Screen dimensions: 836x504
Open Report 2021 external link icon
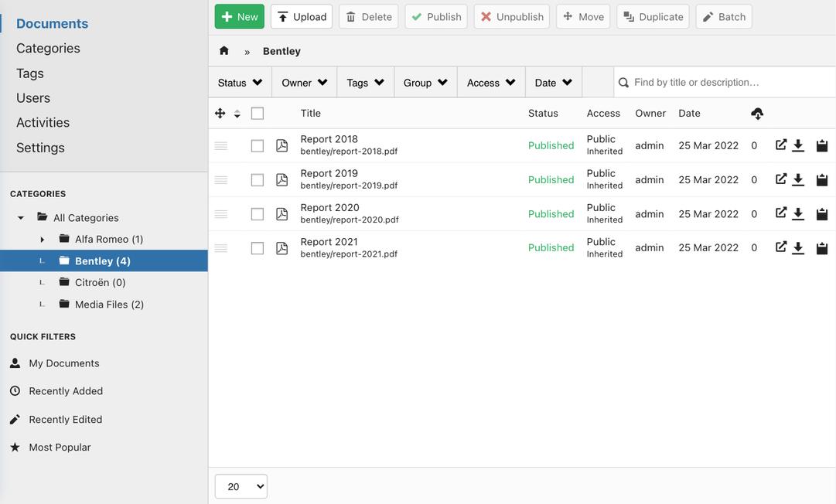780,247
